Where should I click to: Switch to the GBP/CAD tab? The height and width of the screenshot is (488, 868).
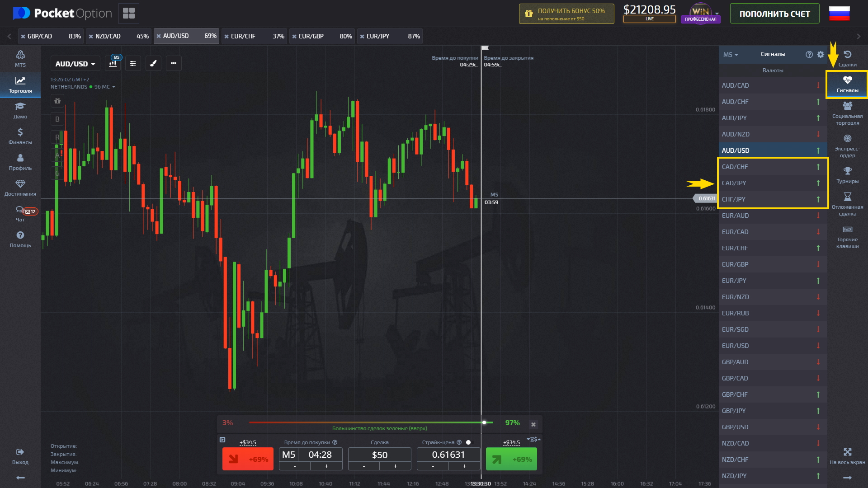pos(41,36)
